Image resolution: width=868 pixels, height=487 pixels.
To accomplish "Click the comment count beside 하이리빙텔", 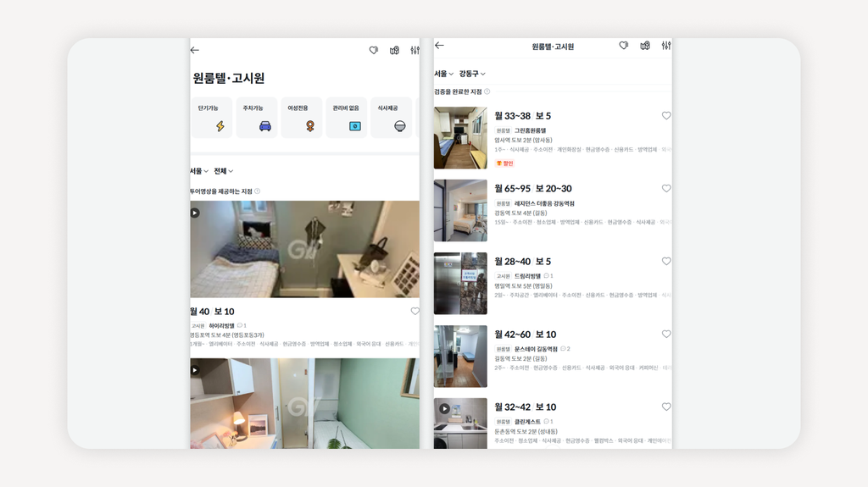I will tap(242, 326).
